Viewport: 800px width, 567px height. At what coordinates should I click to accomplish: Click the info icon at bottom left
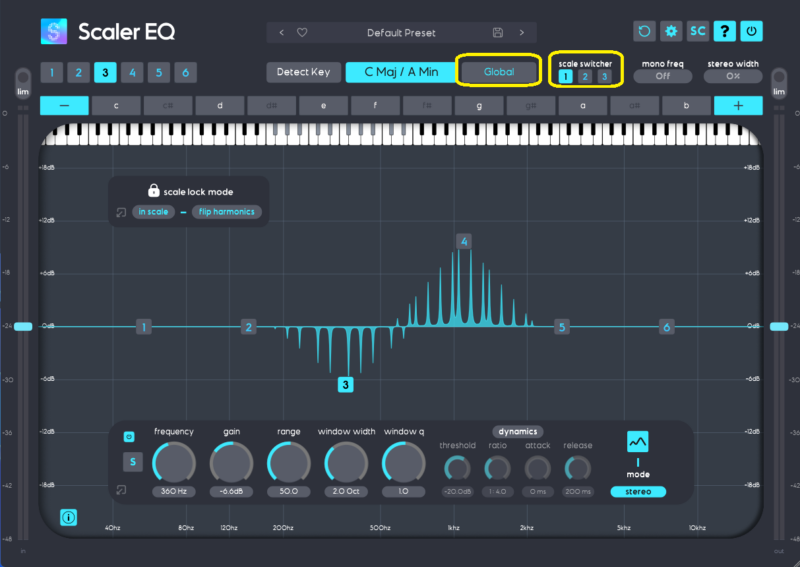tap(69, 517)
